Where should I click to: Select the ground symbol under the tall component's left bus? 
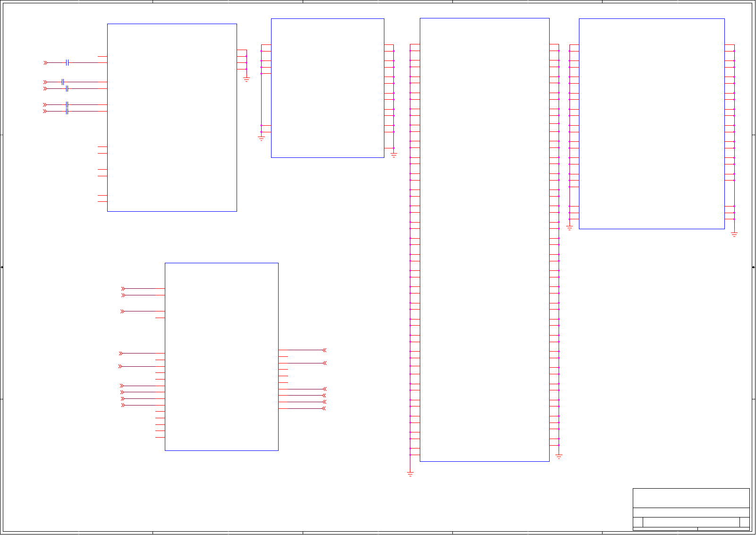pyautogui.click(x=410, y=474)
